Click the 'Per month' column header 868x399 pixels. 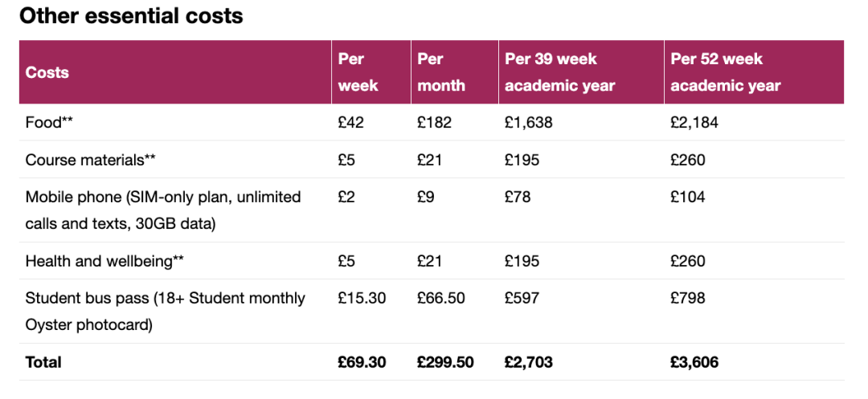point(441,72)
